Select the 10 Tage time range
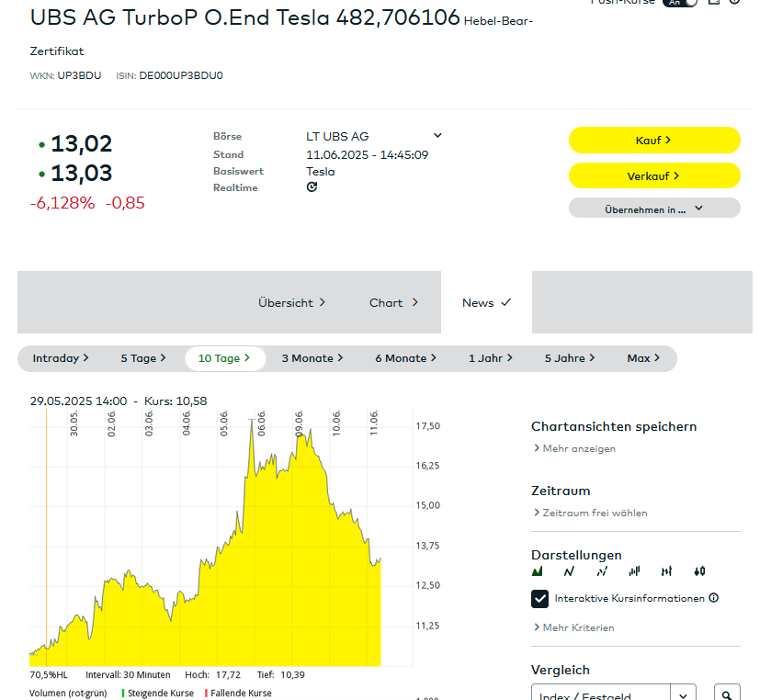The image size is (771, 700). [x=225, y=358]
